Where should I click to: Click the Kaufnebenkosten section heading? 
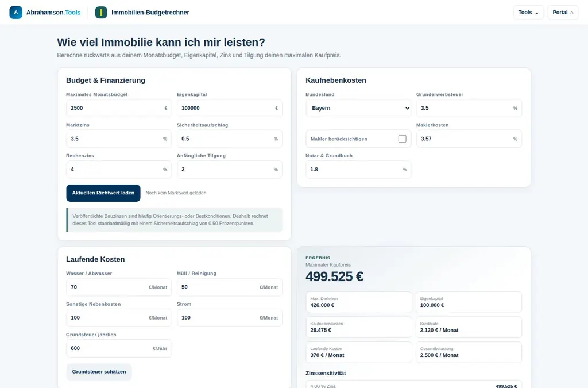click(x=336, y=80)
